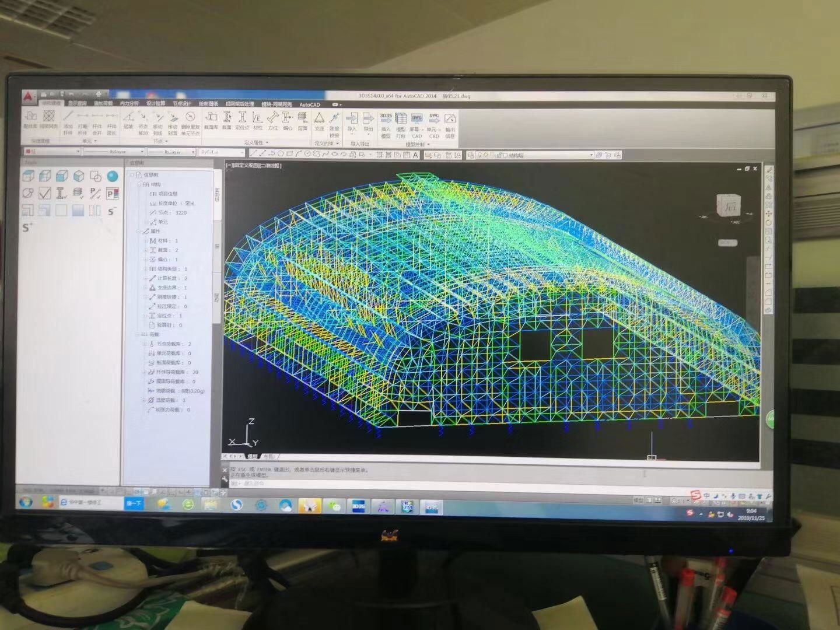
Task: Click the 单元->CAD export icon
Action: point(433,125)
